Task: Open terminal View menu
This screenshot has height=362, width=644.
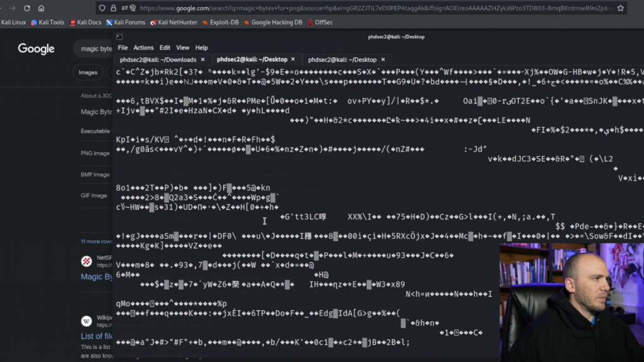Action: point(183,48)
